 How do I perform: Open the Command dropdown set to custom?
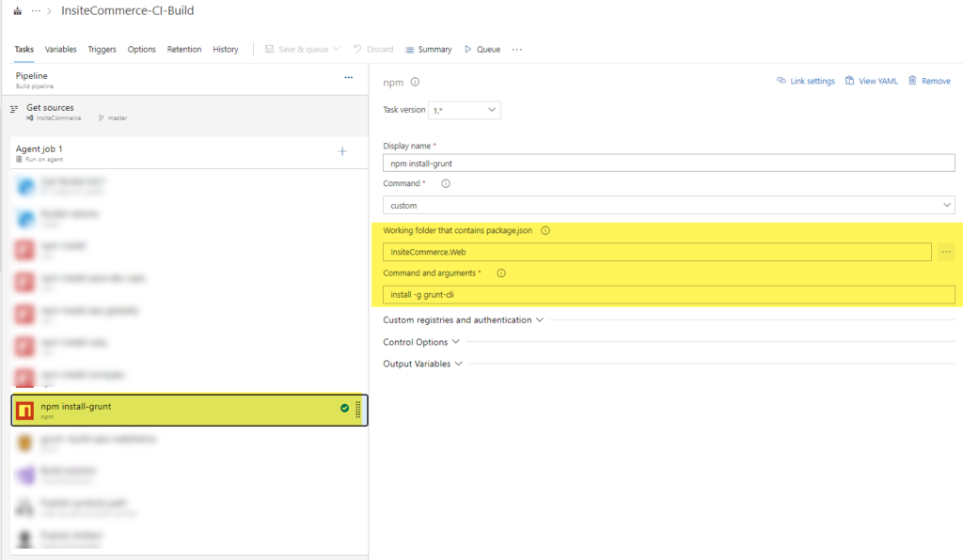[669, 206]
